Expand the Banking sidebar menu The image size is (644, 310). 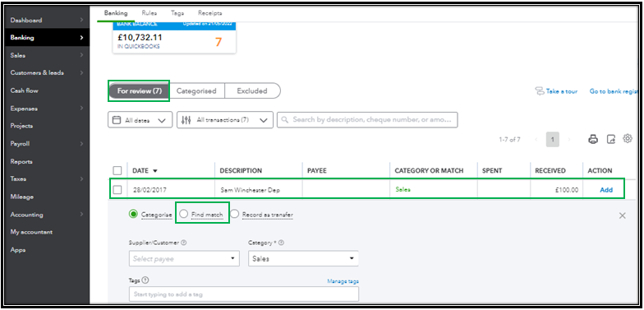(82, 38)
